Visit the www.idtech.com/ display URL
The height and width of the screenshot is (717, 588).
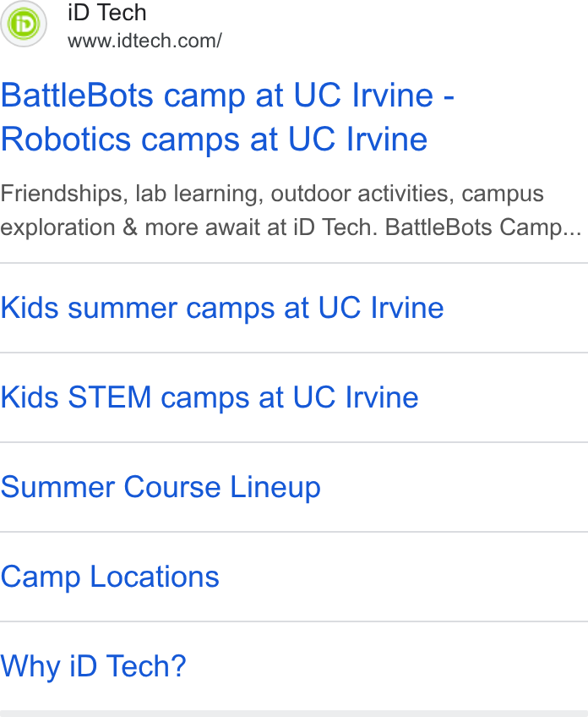click(x=144, y=41)
